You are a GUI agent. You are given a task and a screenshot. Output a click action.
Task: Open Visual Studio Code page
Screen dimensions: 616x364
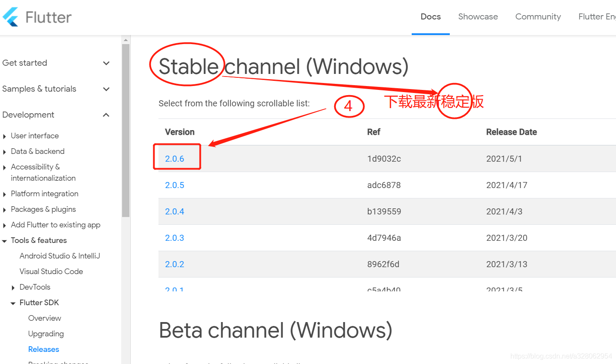pyautogui.click(x=51, y=271)
